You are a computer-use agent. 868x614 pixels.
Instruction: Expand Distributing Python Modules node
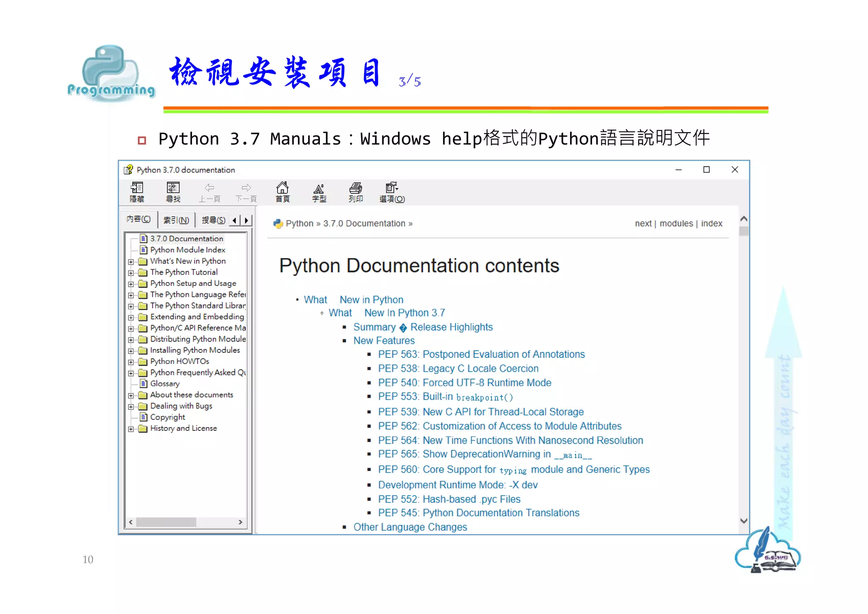[131, 340]
